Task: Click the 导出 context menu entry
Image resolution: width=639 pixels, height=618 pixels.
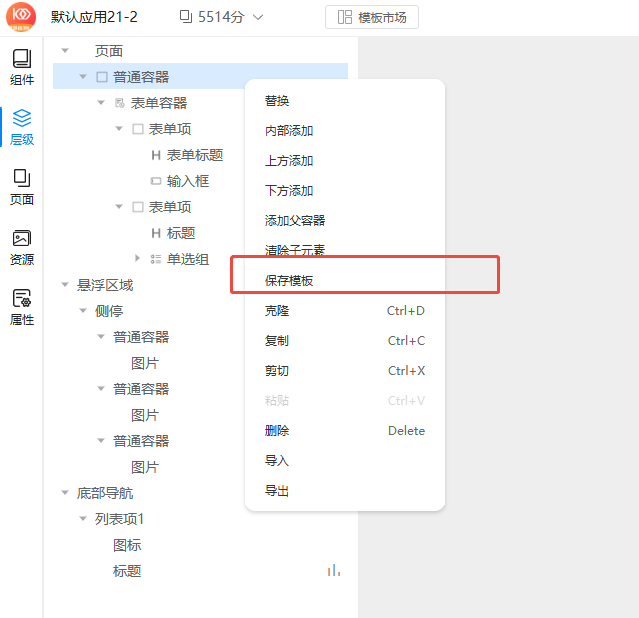Action: (277, 491)
